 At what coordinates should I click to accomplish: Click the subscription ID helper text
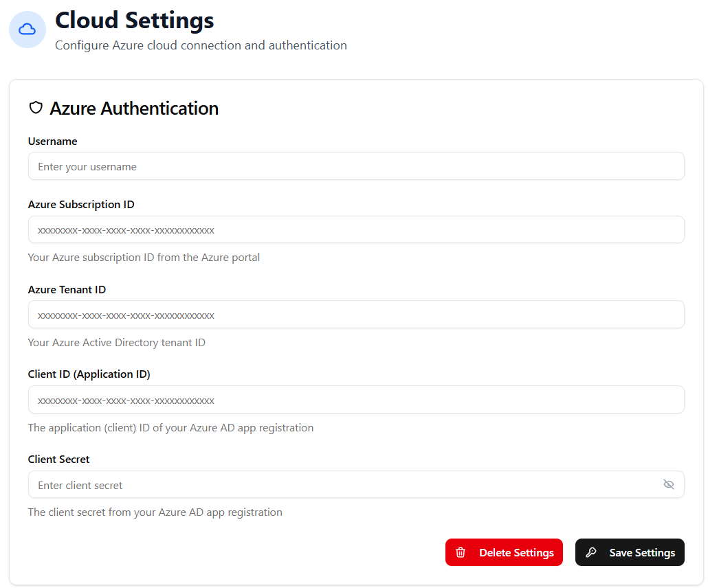click(144, 257)
